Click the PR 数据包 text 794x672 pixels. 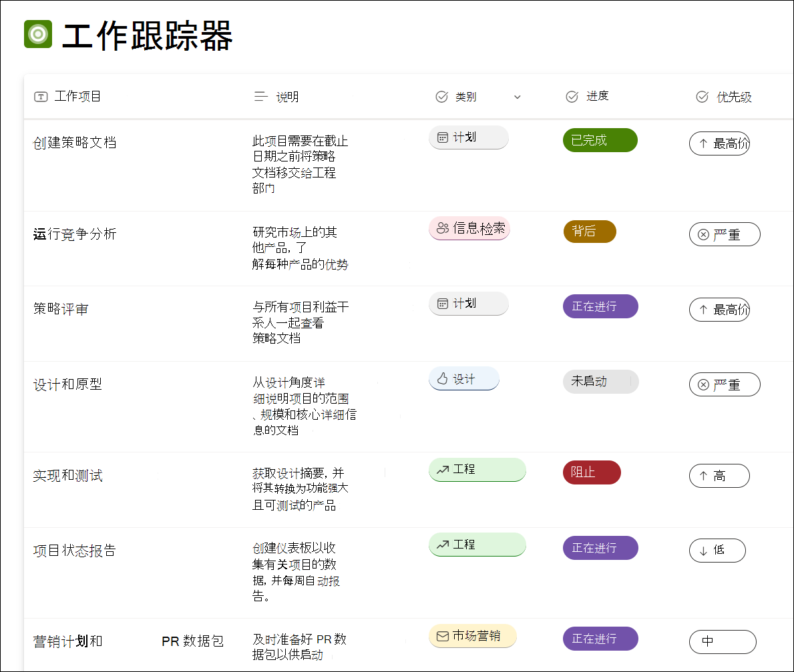click(x=193, y=641)
